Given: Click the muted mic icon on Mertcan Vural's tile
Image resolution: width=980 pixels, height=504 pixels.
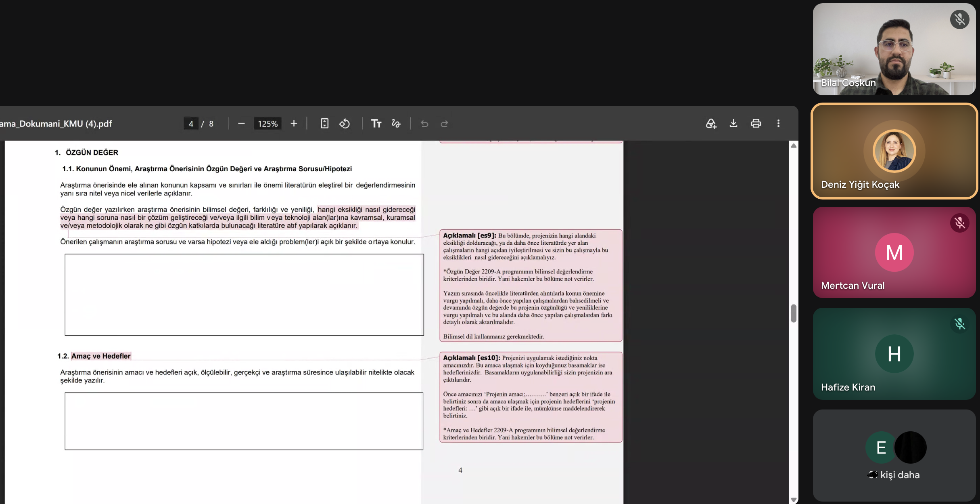Looking at the screenshot, I should [x=959, y=223].
